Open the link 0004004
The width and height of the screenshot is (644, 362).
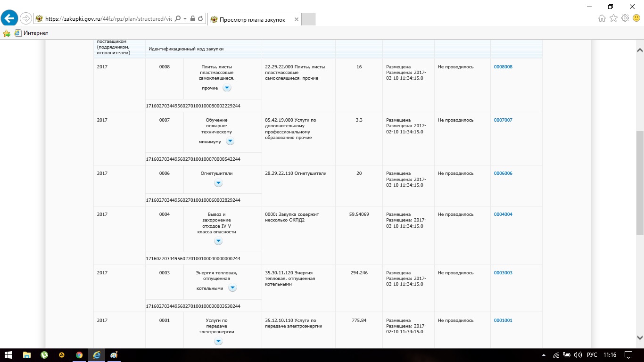[503, 214]
